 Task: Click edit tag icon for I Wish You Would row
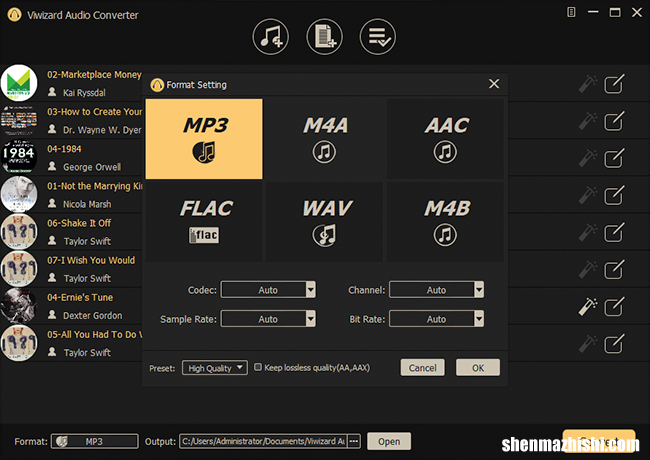click(x=614, y=270)
